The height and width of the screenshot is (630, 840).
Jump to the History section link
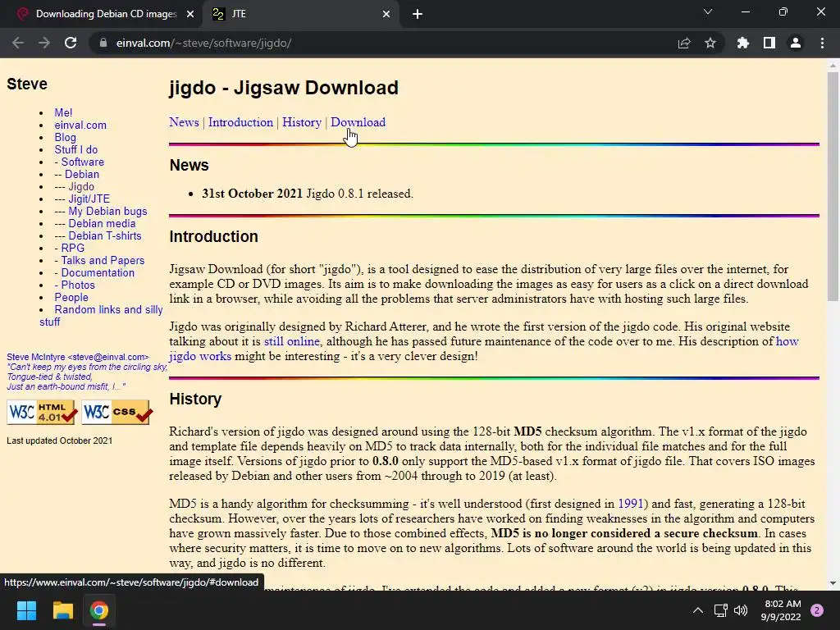click(x=302, y=122)
